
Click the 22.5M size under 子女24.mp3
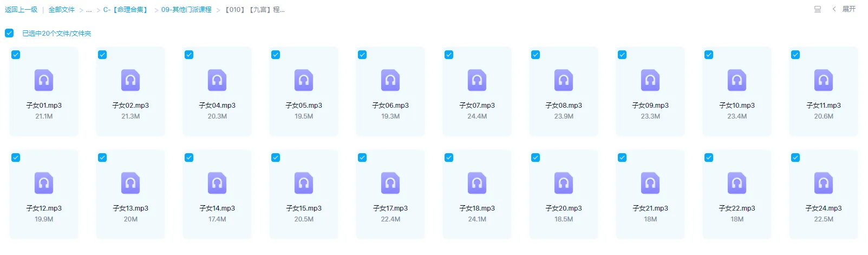tap(824, 219)
